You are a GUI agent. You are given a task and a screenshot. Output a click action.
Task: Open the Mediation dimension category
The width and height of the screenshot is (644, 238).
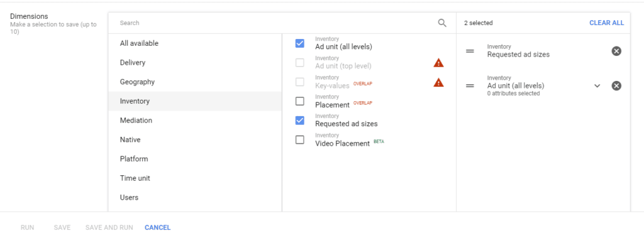coord(195,120)
